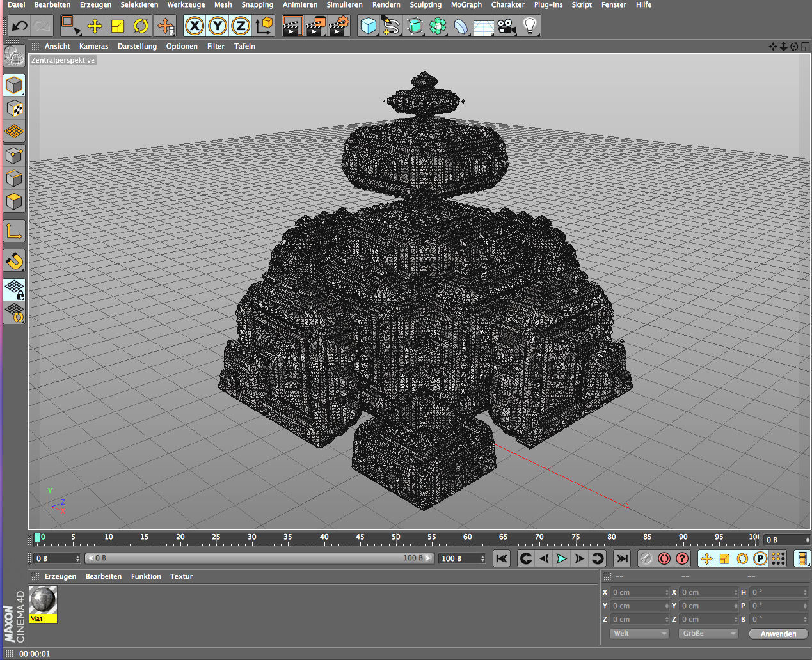This screenshot has height=660, width=812.
Task: Enable Snapping with the magnet icon
Action: 13,260
